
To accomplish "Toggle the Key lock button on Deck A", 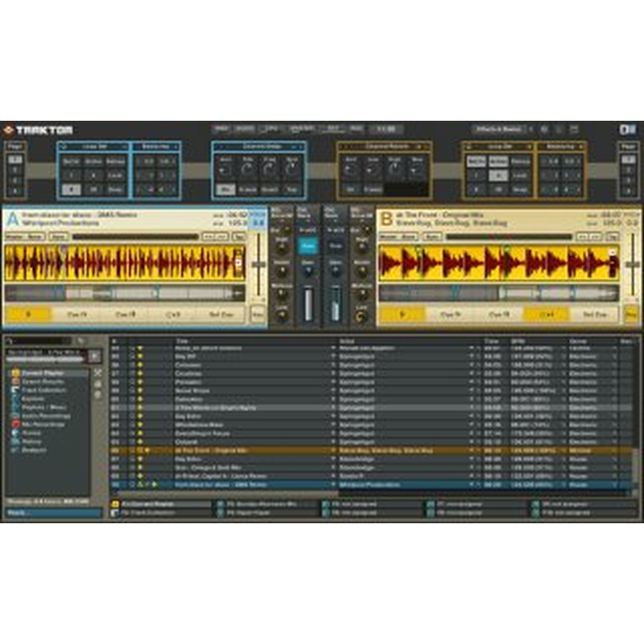I will (x=258, y=315).
